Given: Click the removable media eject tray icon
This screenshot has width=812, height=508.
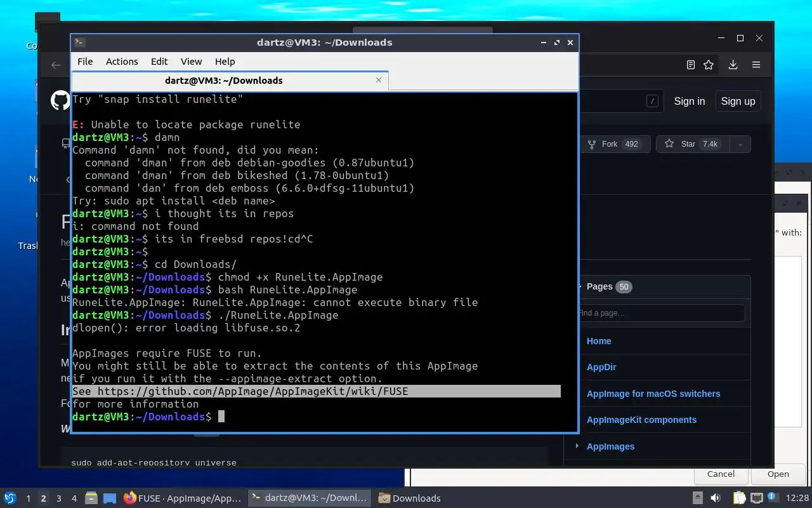Looking at the screenshot, I should (x=697, y=498).
